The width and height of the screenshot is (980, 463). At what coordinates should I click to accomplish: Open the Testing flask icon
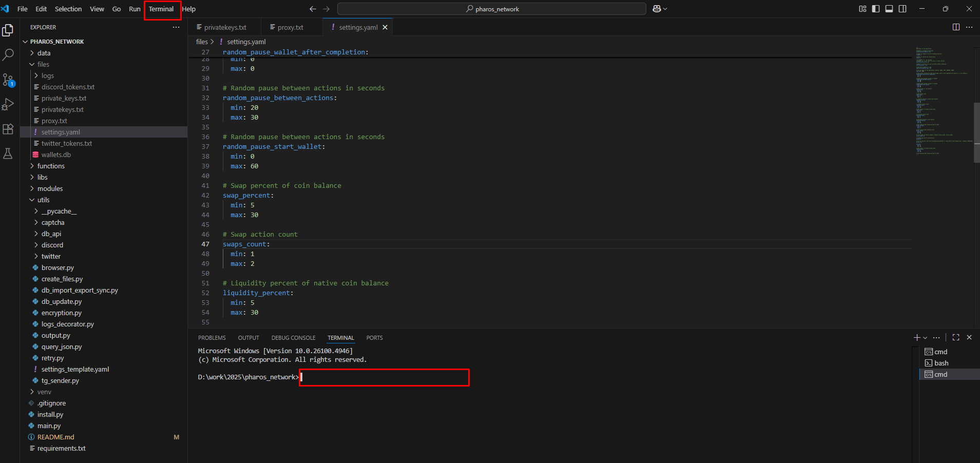click(x=8, y=153)
